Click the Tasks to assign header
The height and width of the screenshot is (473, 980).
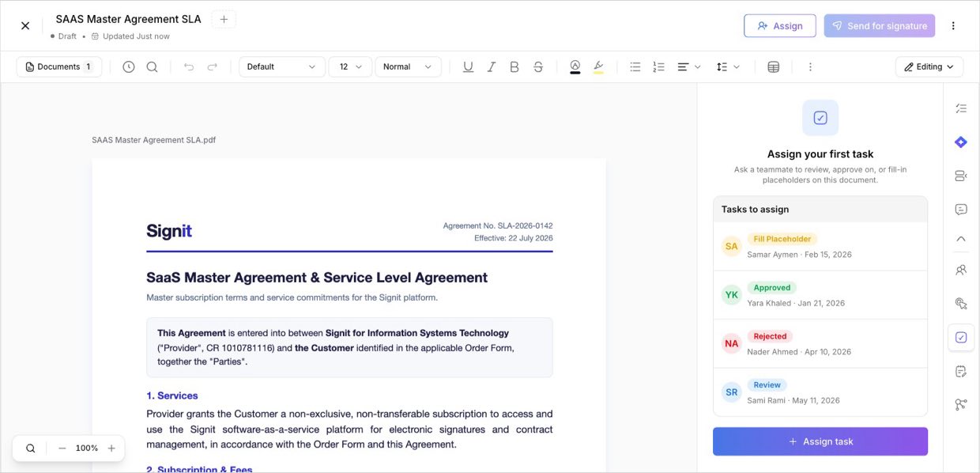[755, 210]
